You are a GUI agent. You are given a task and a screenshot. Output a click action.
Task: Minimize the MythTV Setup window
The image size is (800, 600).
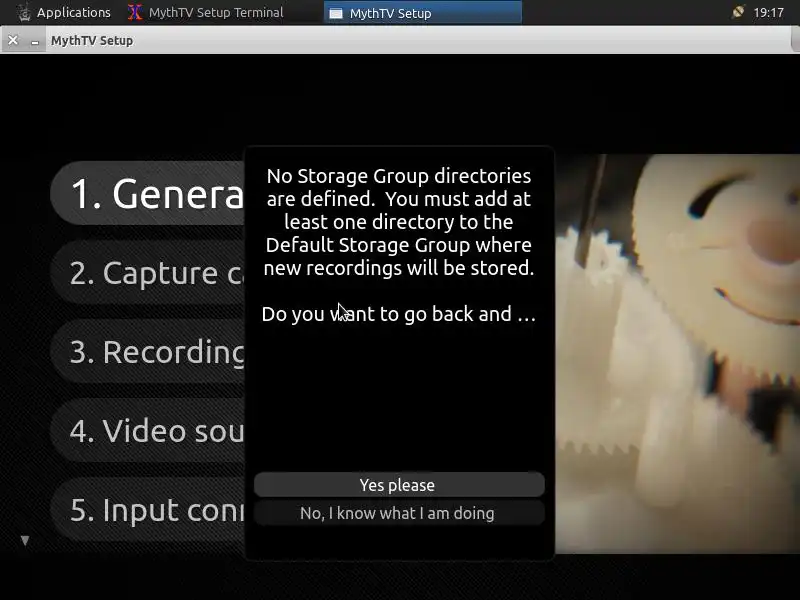35,41
